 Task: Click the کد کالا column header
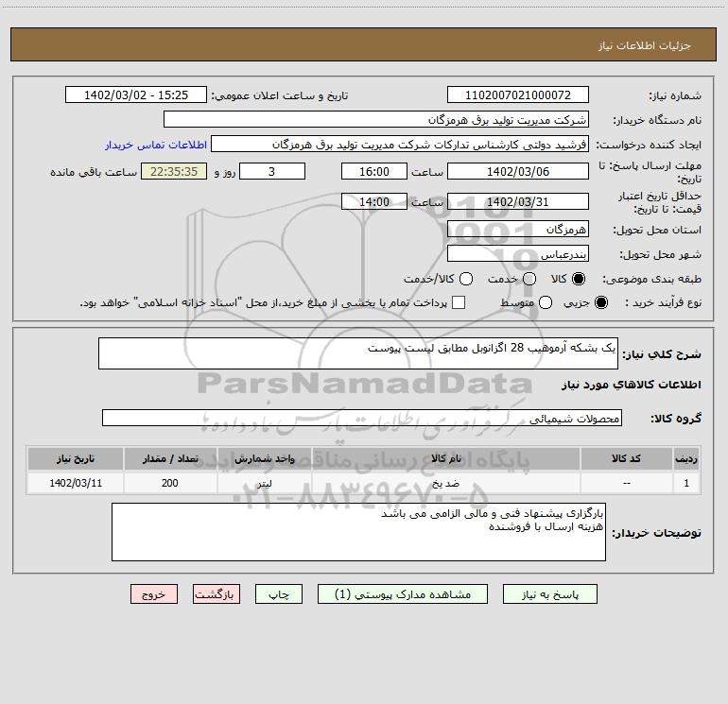tap(626, 458)
